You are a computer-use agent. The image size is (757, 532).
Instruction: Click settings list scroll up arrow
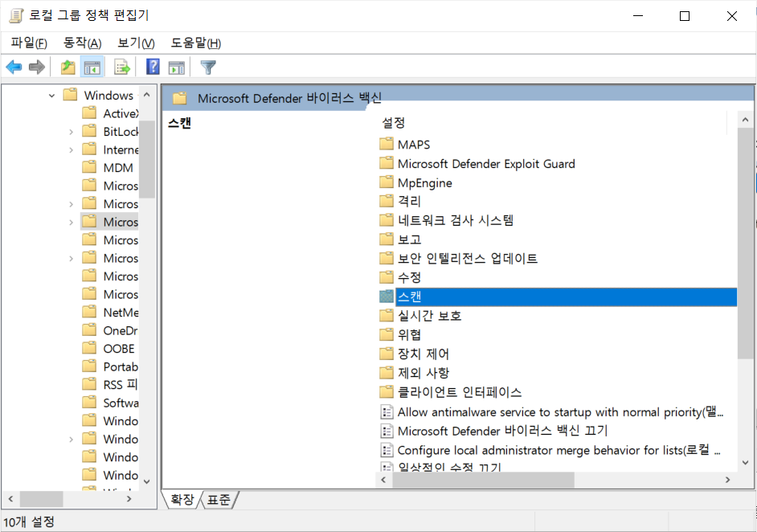tap(745, 119)
